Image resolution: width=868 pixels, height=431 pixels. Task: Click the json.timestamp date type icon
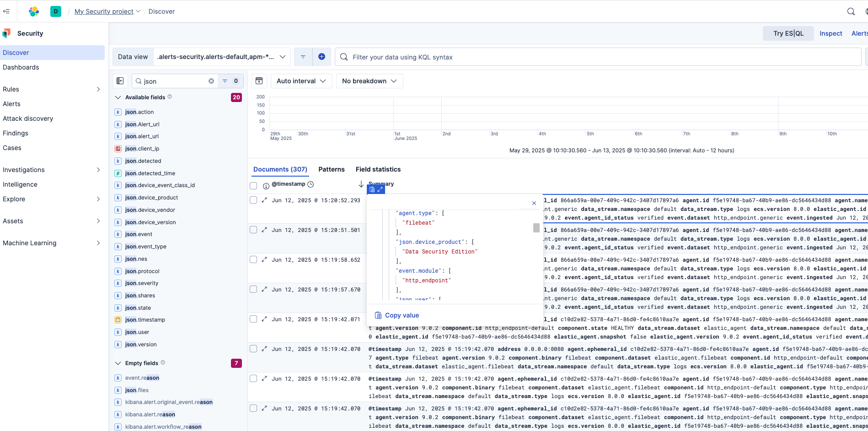tap(118, 320)
